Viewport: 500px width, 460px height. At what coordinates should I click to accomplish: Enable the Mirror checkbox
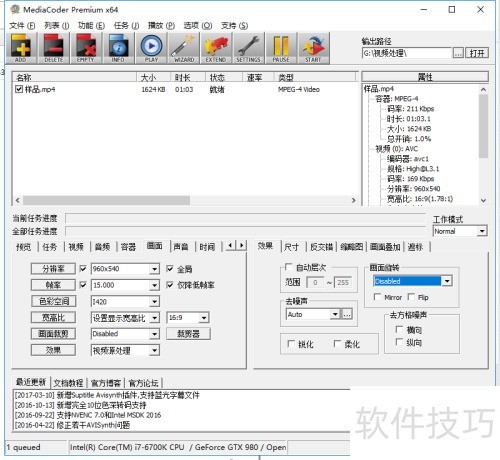tap(377, 297)
